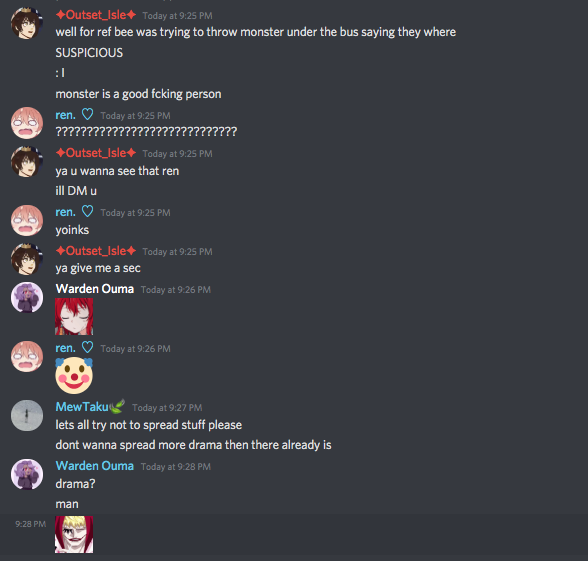The width and height of the screenshot is (588, 561).
Task: Click Outset_Isle's avatar on the first message
Action: click(x=27, y=23)
